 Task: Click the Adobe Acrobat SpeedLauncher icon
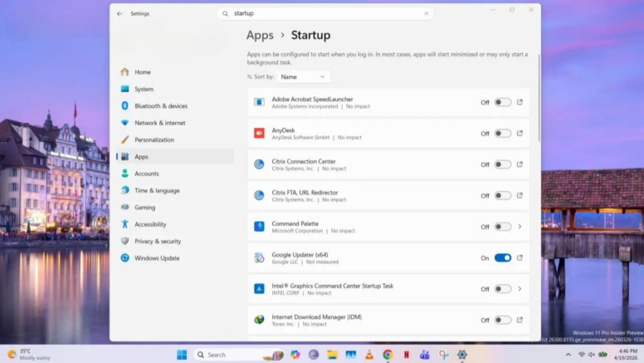259,103
